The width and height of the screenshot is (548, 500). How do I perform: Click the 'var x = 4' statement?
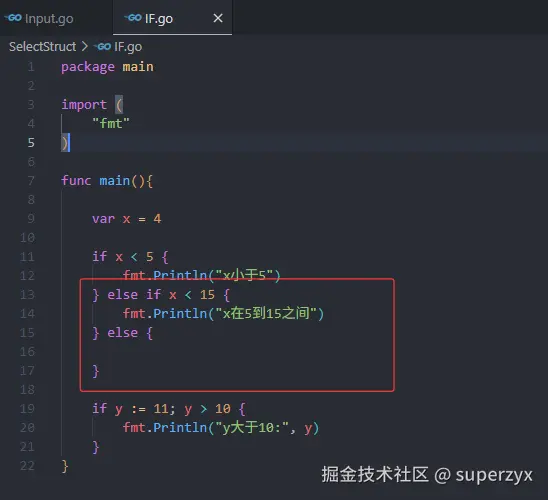point(127,219)
